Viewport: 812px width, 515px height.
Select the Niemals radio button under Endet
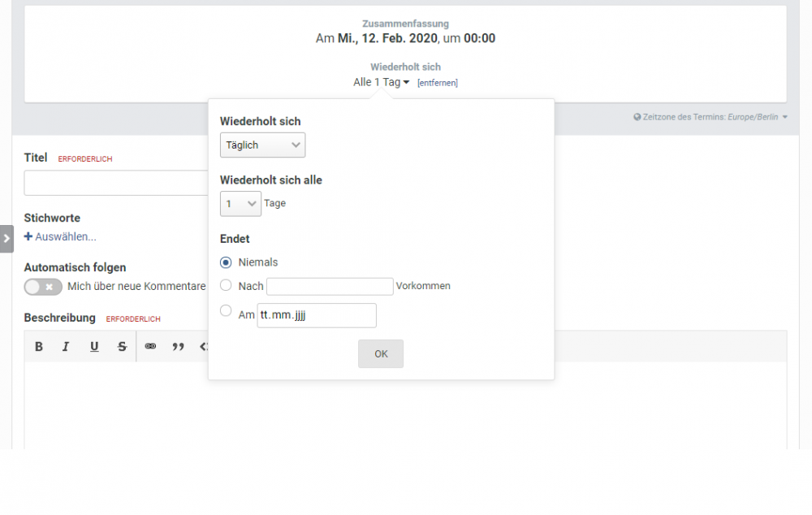(228, 262)
